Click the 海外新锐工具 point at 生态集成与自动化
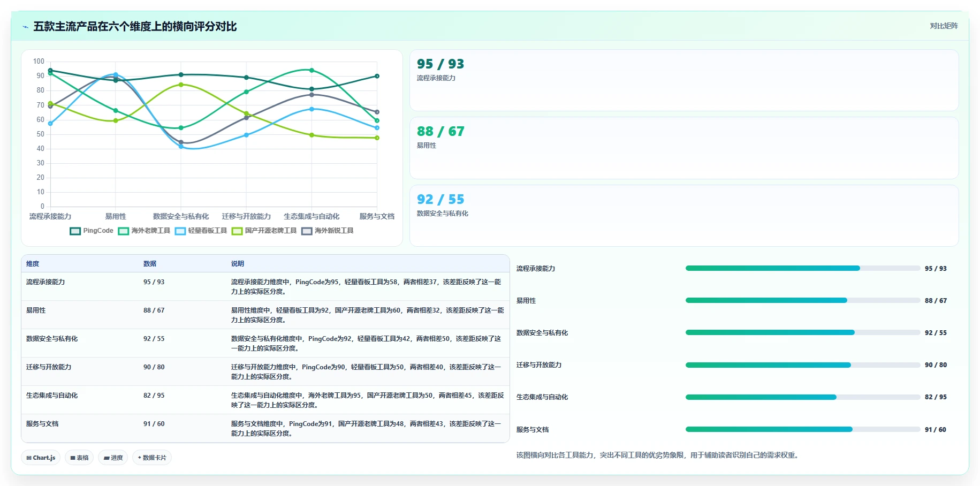Image resolution: width=980 pixels, height=486 pixels. pyautogui.click(x=312, y=95)
